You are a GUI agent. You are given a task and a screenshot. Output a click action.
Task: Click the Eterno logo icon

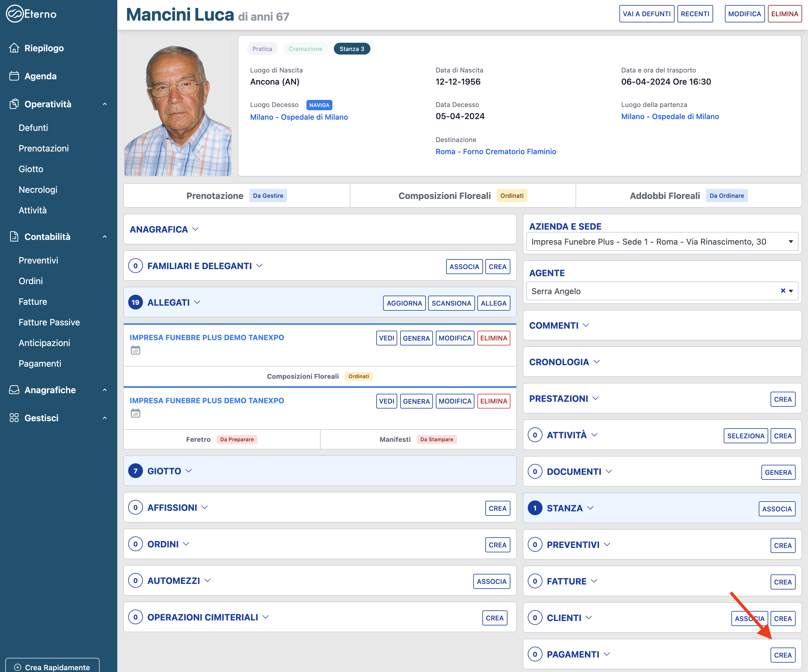coord(15,14)
